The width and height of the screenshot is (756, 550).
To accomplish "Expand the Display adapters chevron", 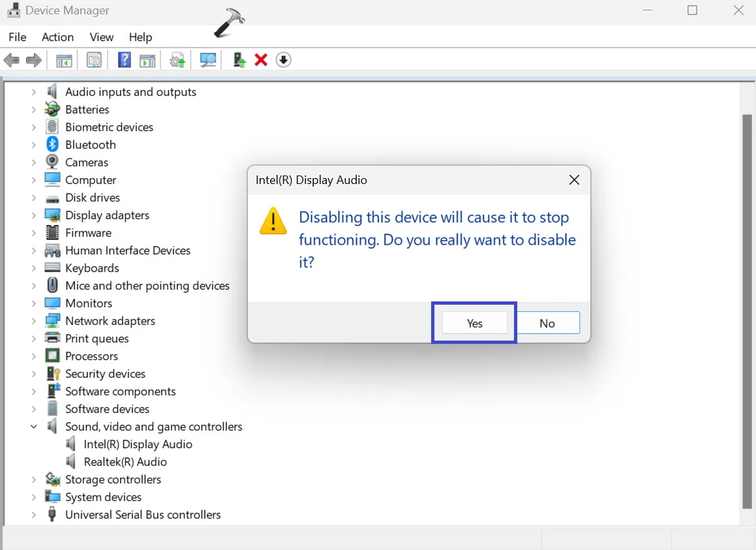I will 33,215.
